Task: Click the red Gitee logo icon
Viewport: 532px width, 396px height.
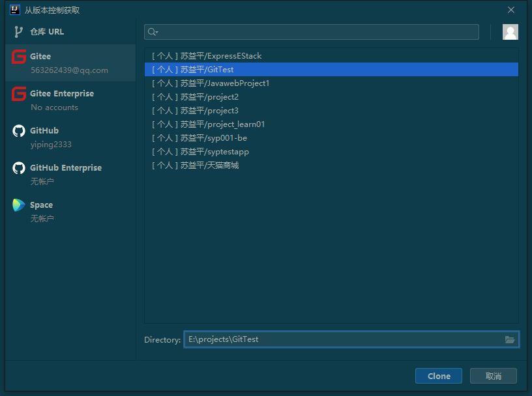Action: 19,57
